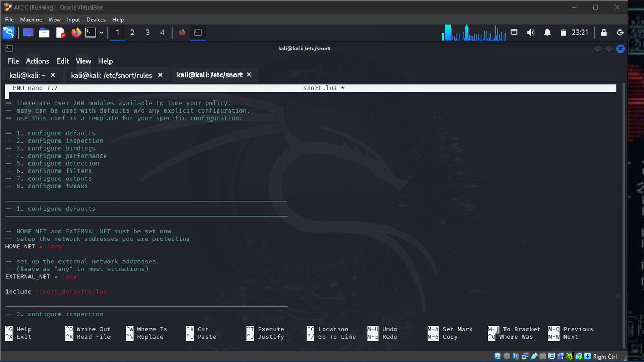Click the snort.lua file name in nano header

coord(320,87)
